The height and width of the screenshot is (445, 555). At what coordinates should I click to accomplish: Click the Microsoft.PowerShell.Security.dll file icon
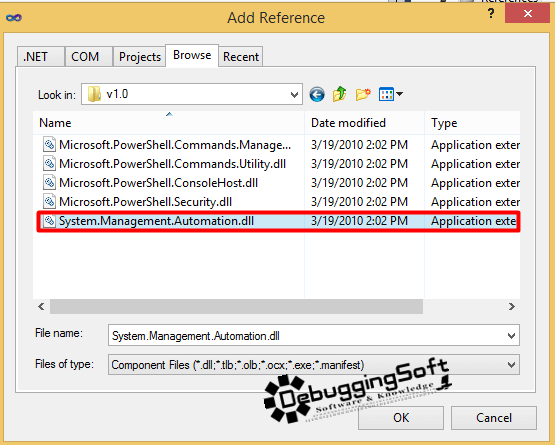(x=49, y=201)
